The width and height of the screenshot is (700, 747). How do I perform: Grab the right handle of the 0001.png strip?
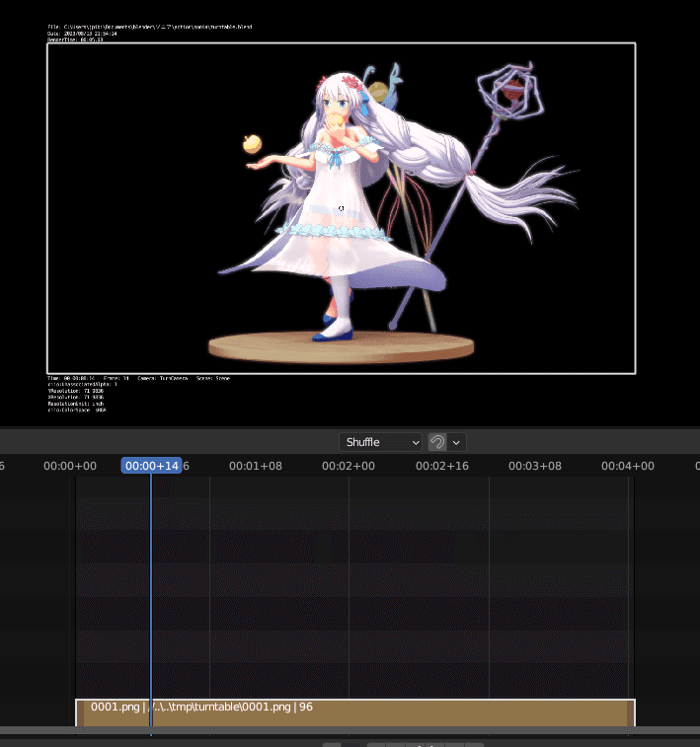(631, 712)
